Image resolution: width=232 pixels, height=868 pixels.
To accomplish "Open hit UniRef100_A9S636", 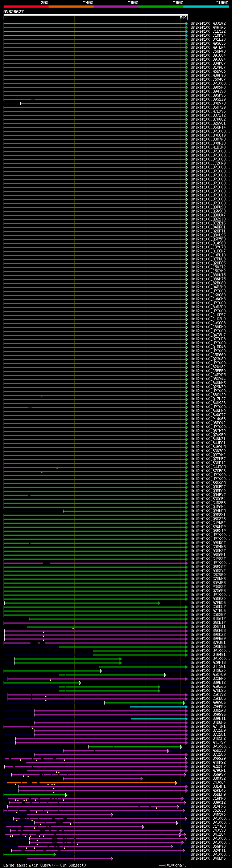I will [x=208, y=44].
